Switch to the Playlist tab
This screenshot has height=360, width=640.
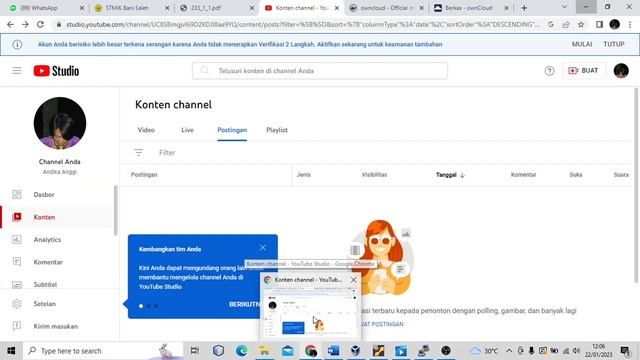point(277,130)
